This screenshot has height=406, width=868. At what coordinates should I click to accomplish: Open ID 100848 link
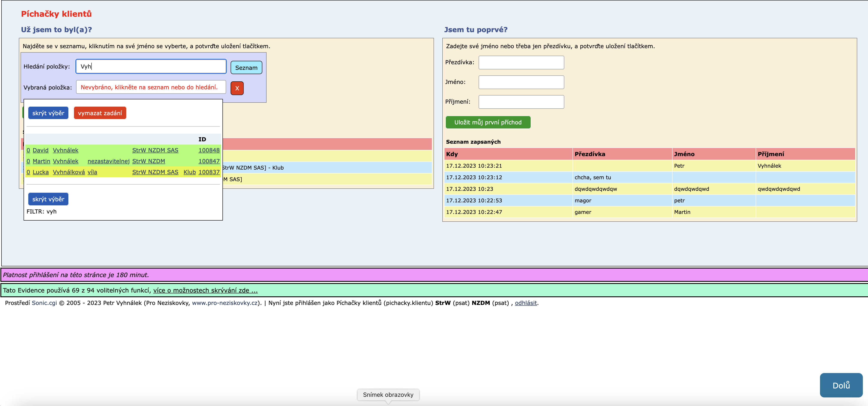(209, 150)
